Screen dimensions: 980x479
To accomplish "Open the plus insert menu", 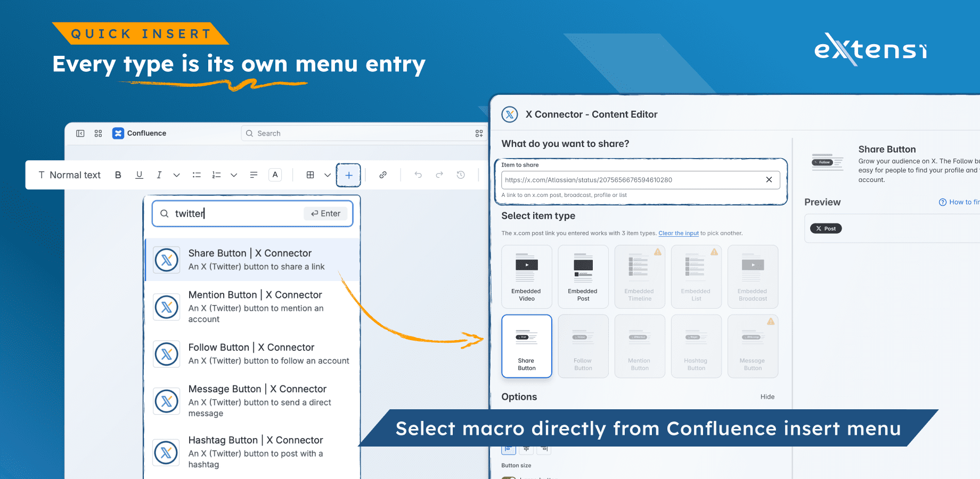I will (x=348, y=175).
